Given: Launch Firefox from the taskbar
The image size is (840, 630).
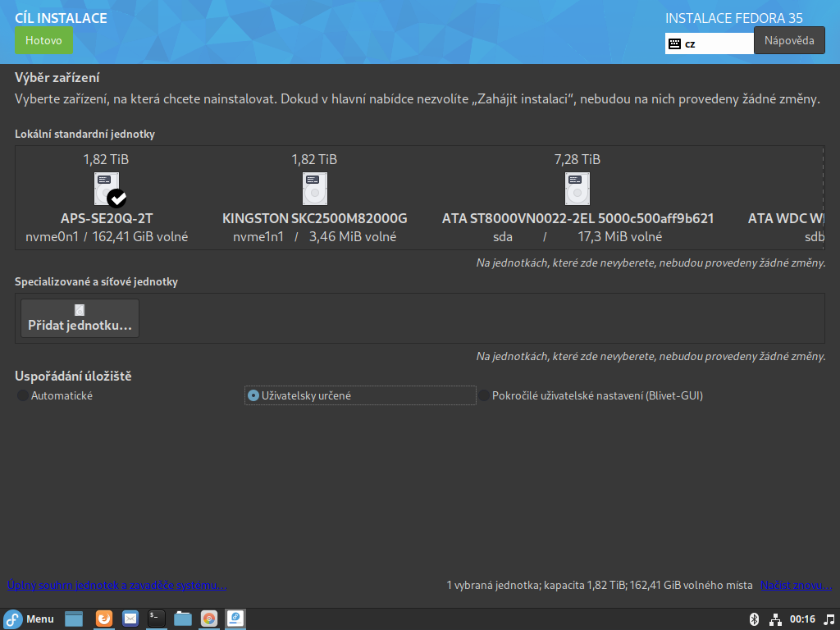Looking at the screenshot, I should (x=104, y=619).
